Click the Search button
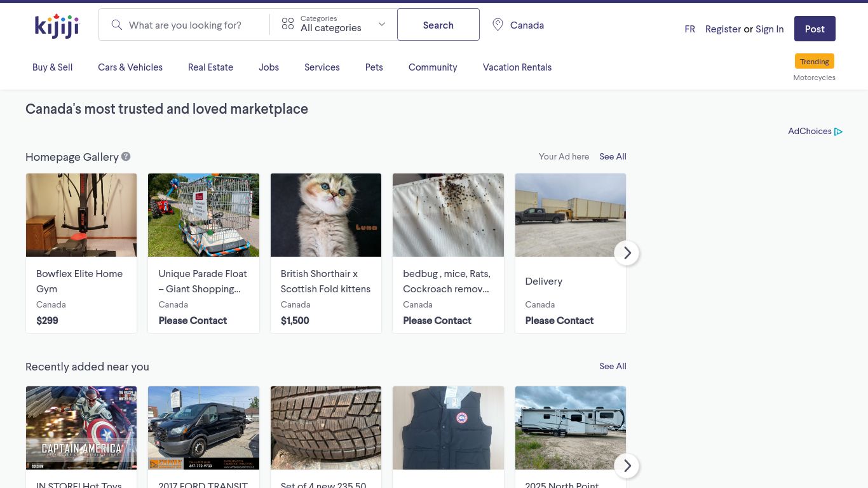Image resolution: width=868 pixels, height=488 pixels. [438, 25]
